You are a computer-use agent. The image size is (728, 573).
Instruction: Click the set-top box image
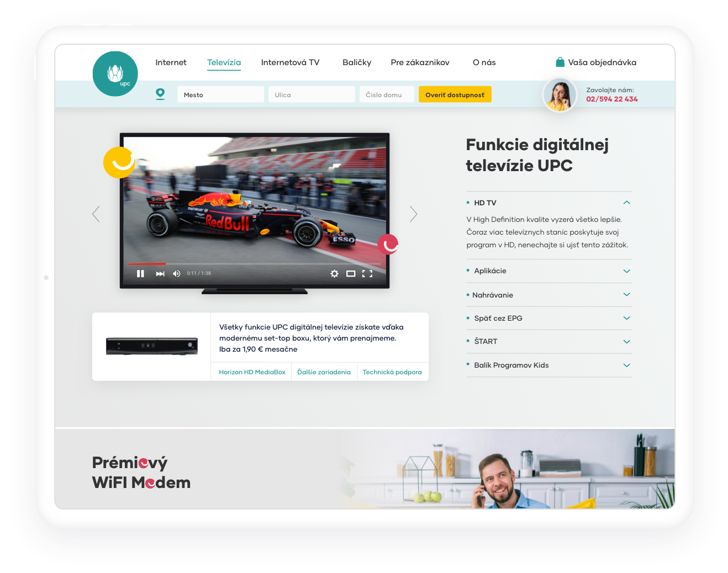point(152,346)
